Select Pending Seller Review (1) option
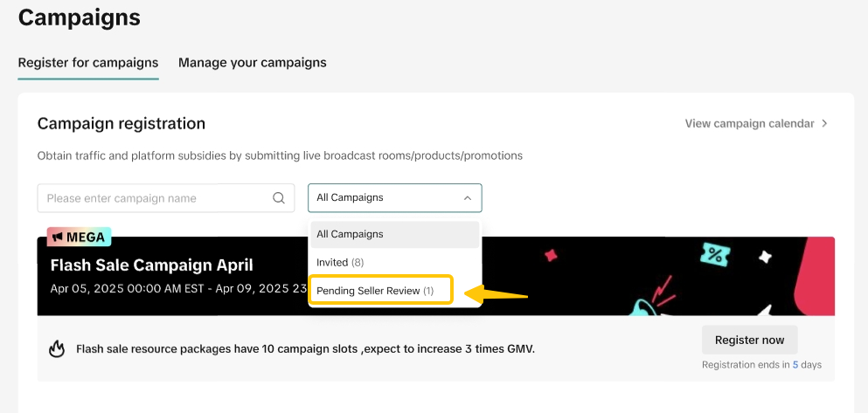The width and height of the screenshot is (868, 413). (x=375, y=290)
